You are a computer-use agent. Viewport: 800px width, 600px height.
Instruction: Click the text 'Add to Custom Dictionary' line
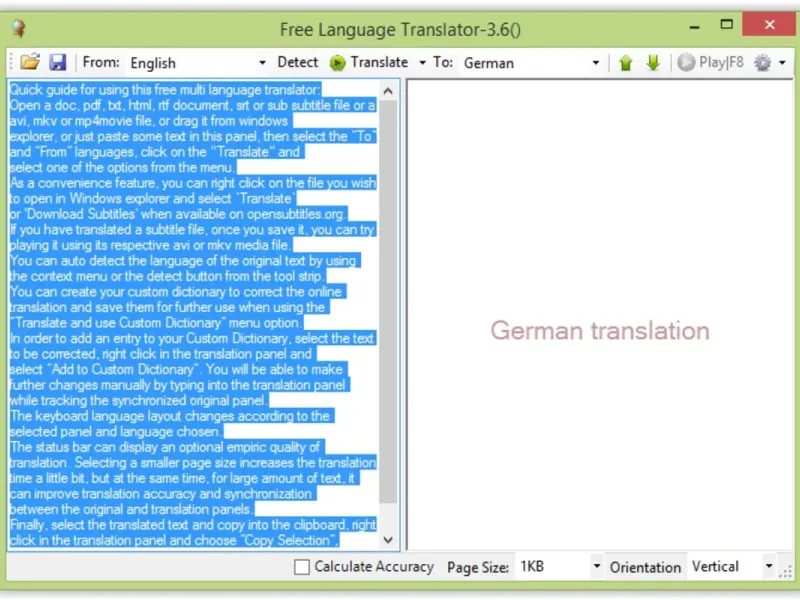[x=122, y=369]
